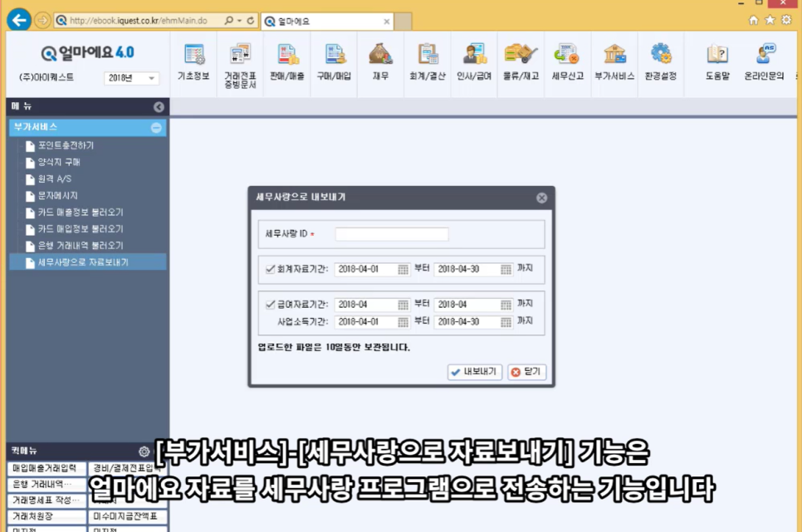Image resolution: width=802 pixels, height=532 pixels.
Task: Open the 기초정보 toolbar icon
Action: (x=193, y=62)
